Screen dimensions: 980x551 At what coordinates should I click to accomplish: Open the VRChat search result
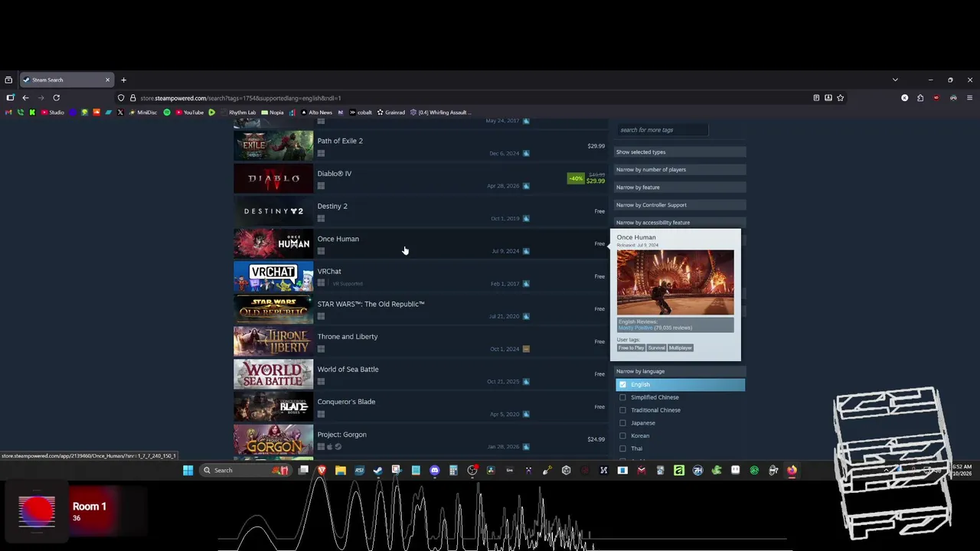420,276
